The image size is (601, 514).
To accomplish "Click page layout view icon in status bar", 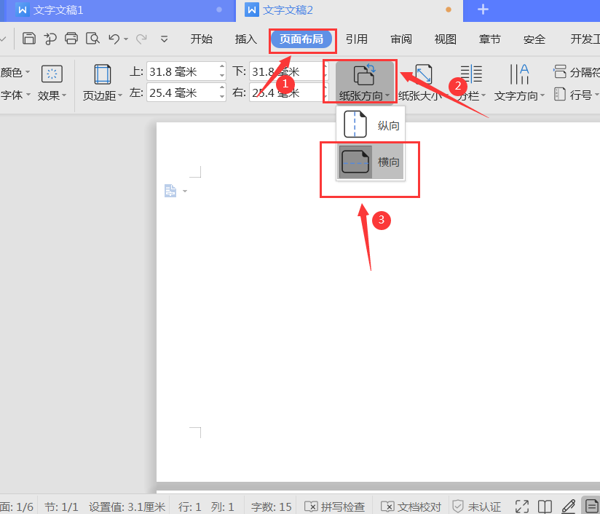I will (591, 506).
